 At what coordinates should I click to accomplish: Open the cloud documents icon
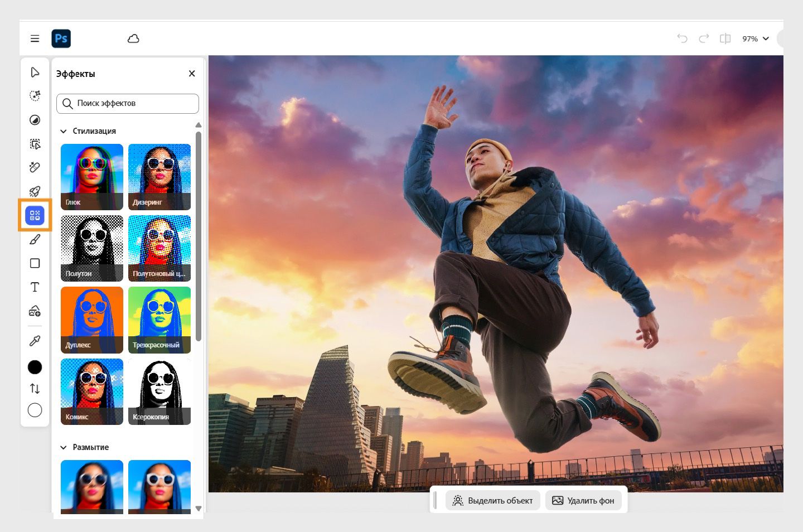coord(133,38)
